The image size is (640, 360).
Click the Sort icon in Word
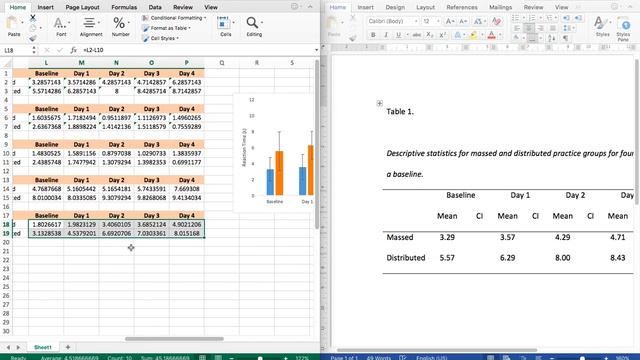click(551, 38)
